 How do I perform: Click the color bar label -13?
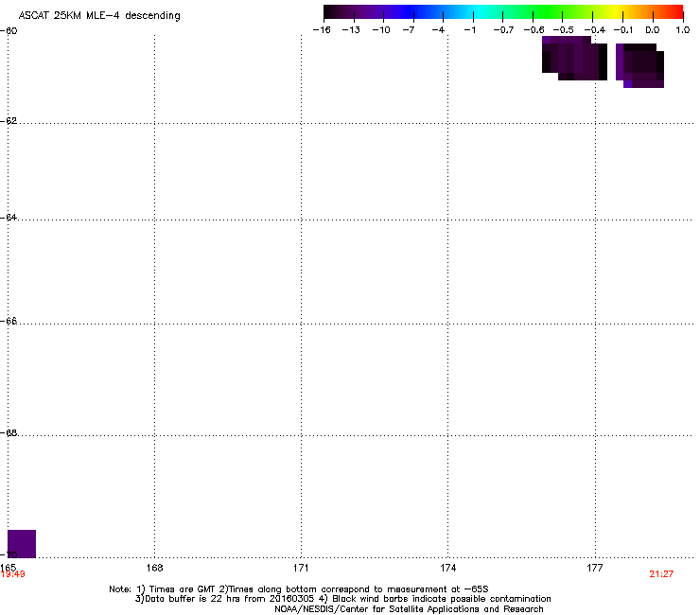[351, 30]
